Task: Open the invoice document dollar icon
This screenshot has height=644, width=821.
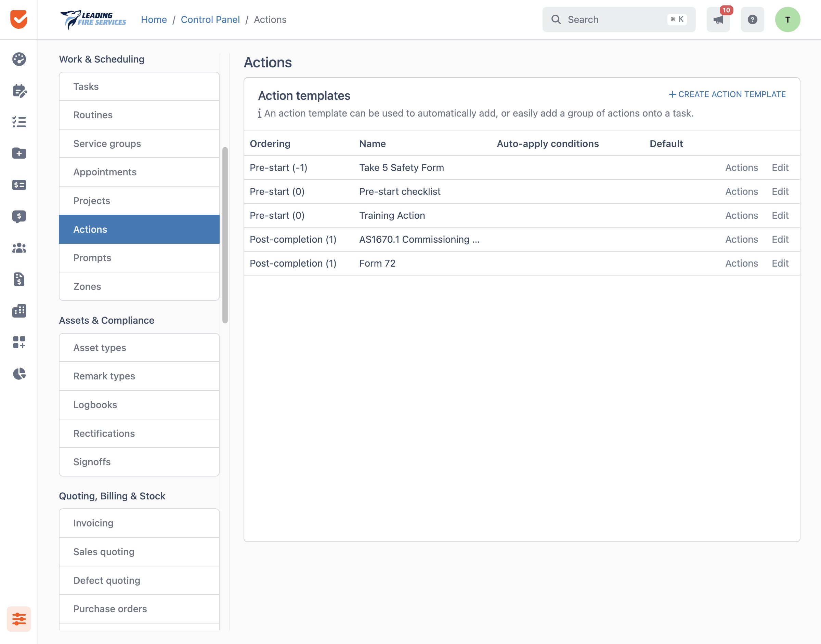Action: point(19,279)
